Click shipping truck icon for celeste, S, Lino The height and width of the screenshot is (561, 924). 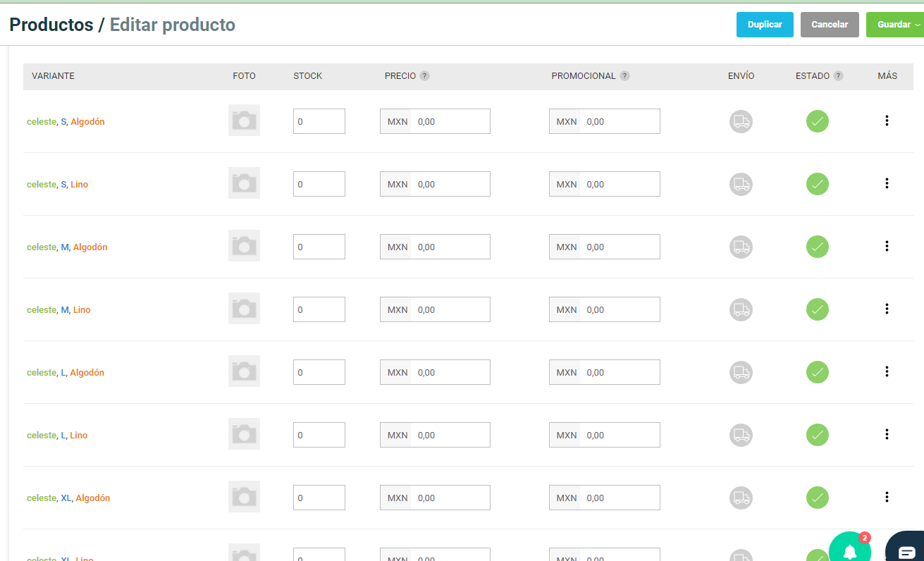click(x=741, y=184)
